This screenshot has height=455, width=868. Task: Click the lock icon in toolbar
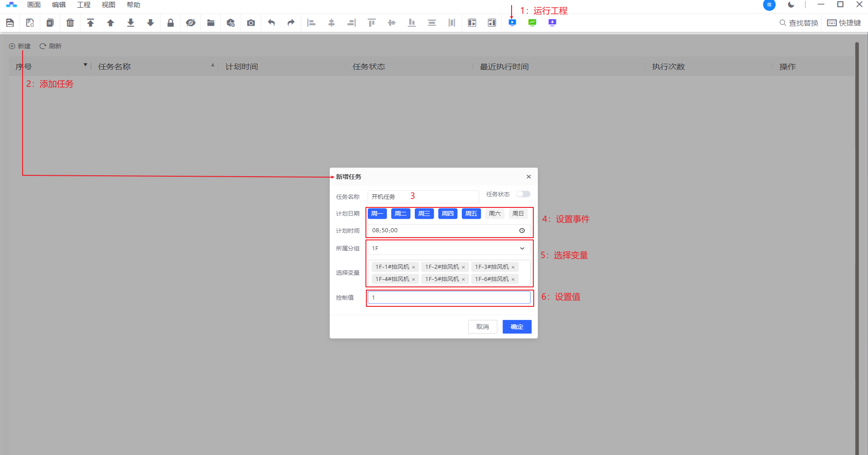point(171,23)
